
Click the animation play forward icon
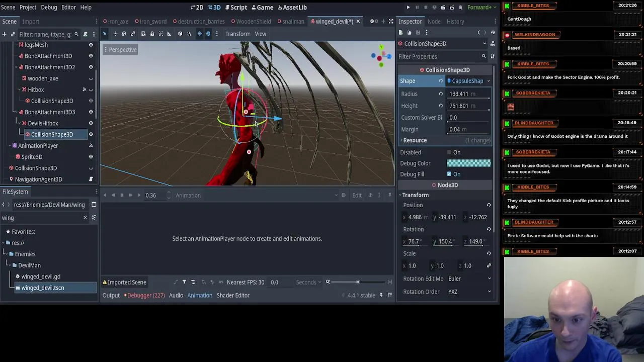139,195
